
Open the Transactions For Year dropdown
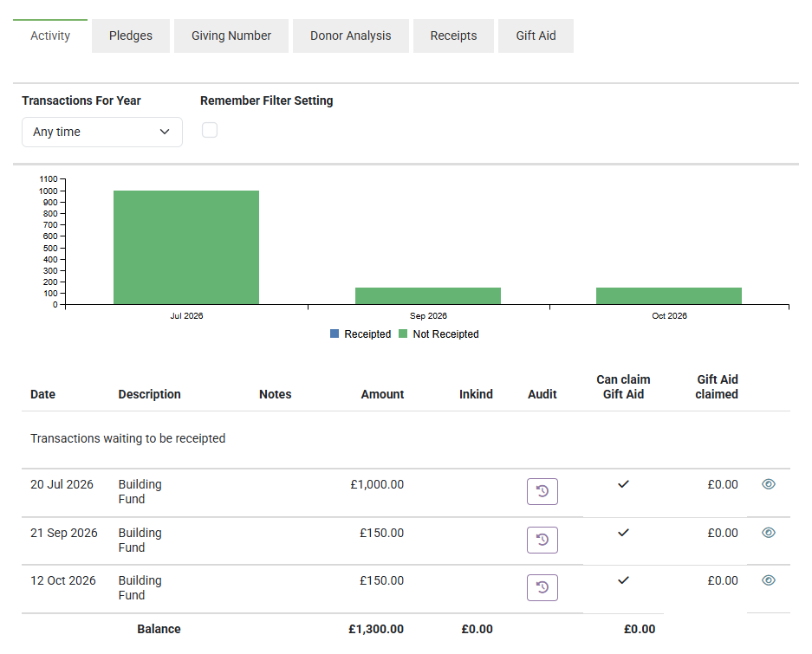(x=102, y=132)
